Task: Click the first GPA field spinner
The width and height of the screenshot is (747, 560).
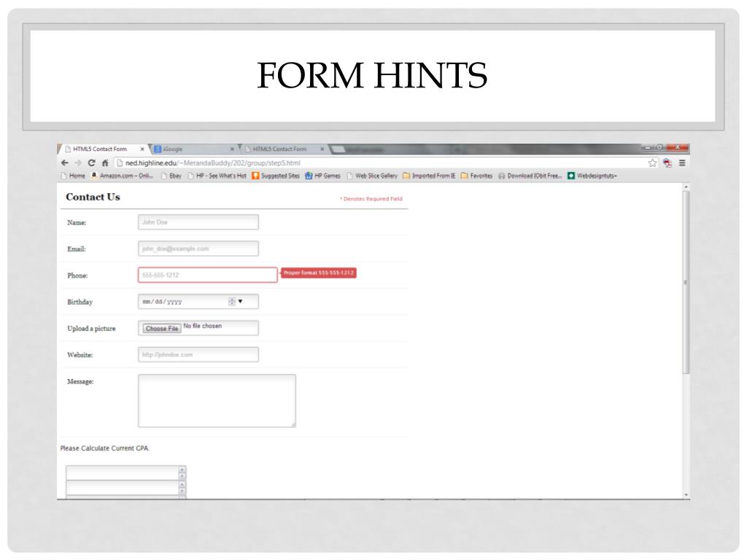Action: (182, 472)
